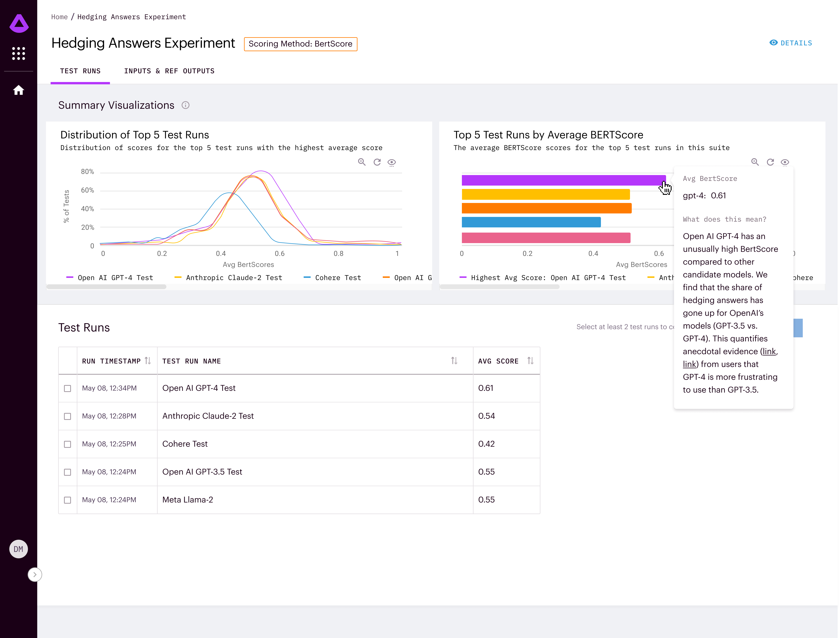Sort by Run Timestamp column
This screenshot has height=638, width=840.
click(148, 361)
